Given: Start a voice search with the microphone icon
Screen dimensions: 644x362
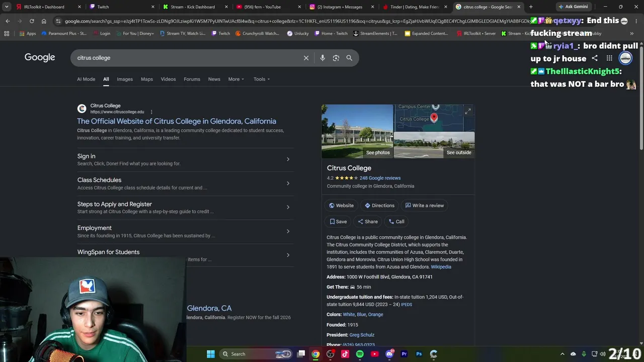Looking at the screenshot, I should pos(323,58).
